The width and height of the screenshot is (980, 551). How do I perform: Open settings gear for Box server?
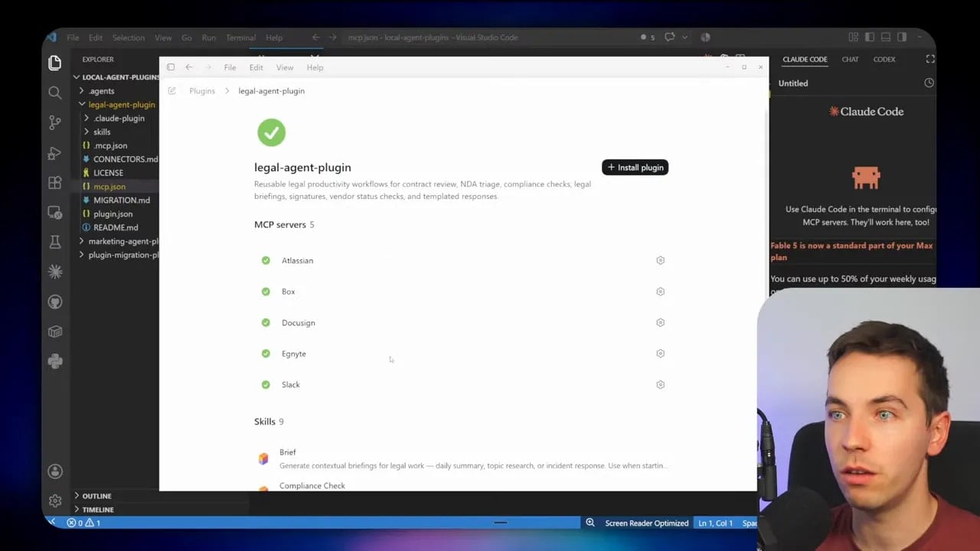(660, 292)
